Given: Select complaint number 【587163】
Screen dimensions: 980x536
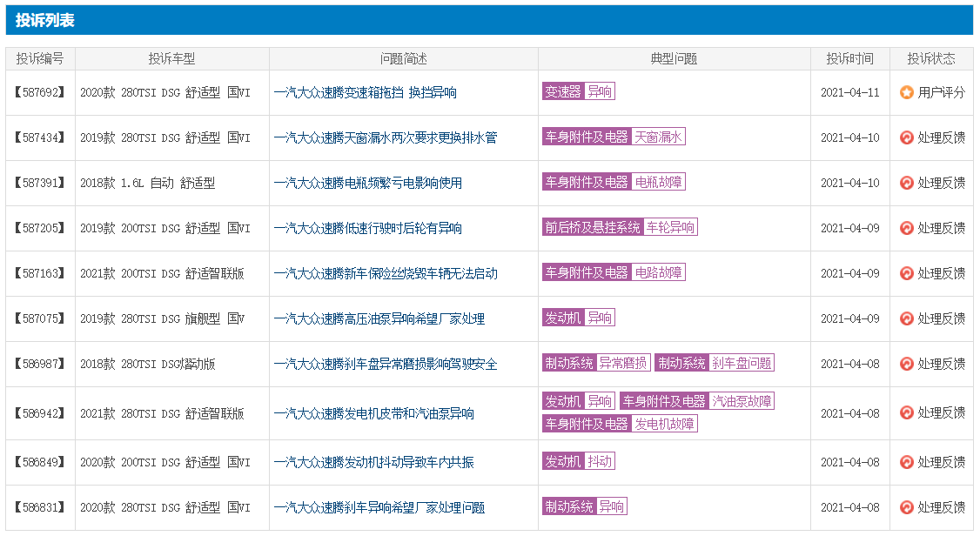Looking at the screenshot, I should coord(40,273).
